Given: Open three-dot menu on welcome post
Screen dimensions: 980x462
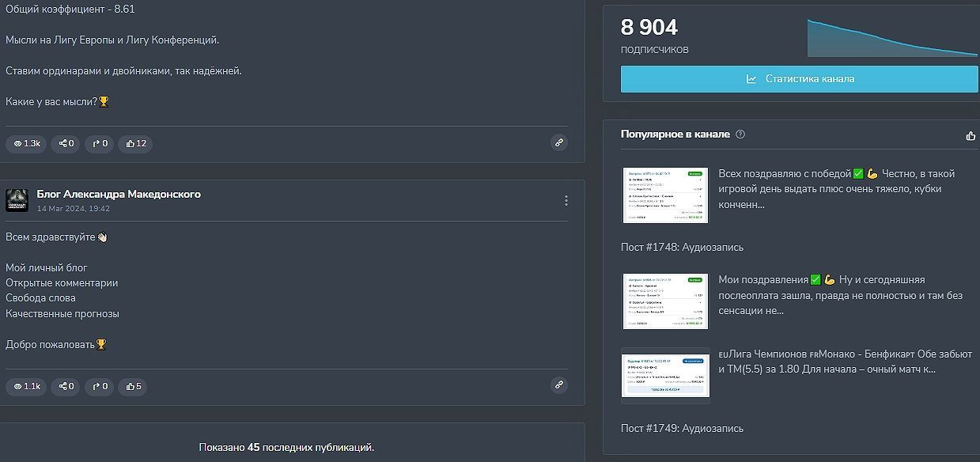Looking at the screenshot, I should point(566,200).
